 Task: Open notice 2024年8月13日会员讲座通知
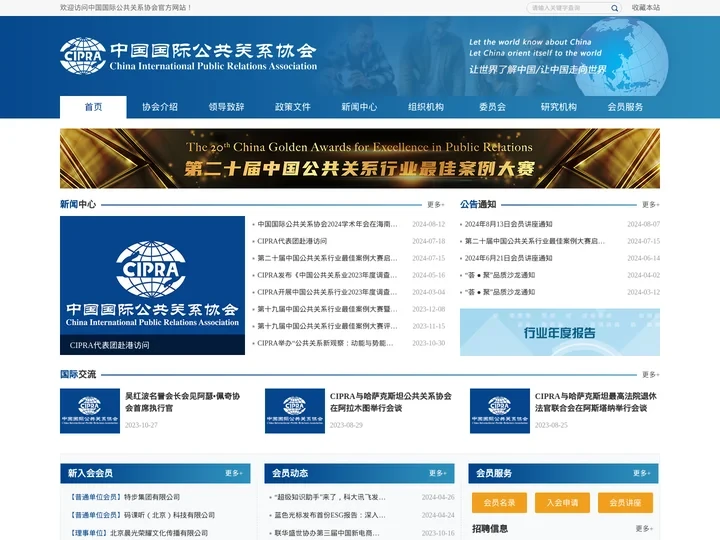coord(508,224)
